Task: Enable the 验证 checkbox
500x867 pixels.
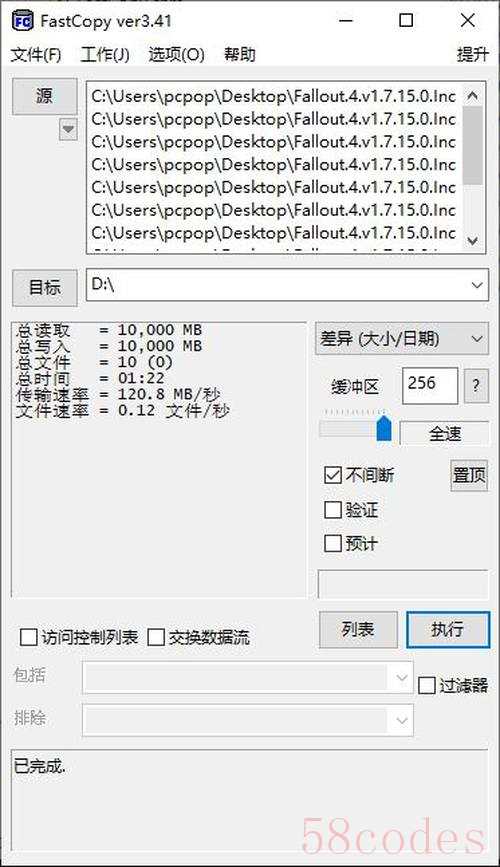Action: 332,510
